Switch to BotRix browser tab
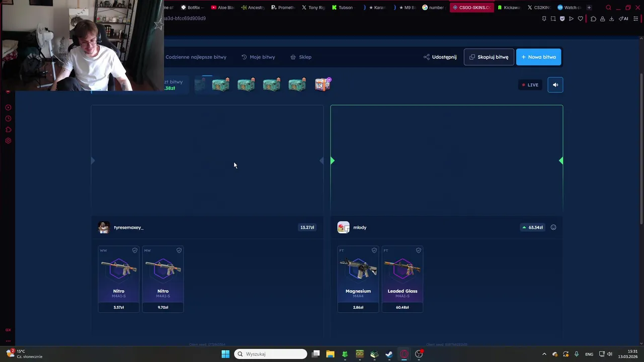 192,8
